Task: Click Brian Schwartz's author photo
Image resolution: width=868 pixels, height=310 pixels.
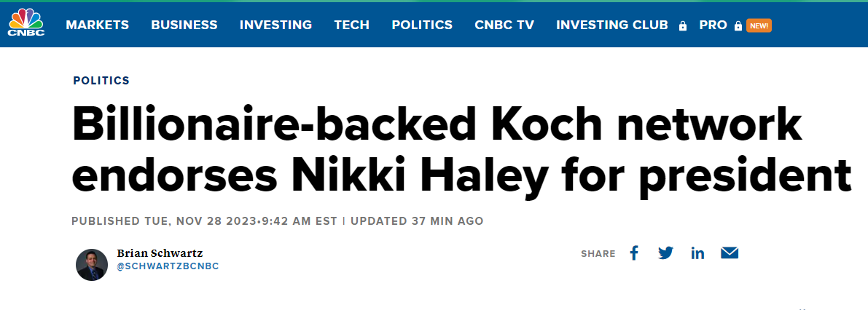Action: coord(92,265)
